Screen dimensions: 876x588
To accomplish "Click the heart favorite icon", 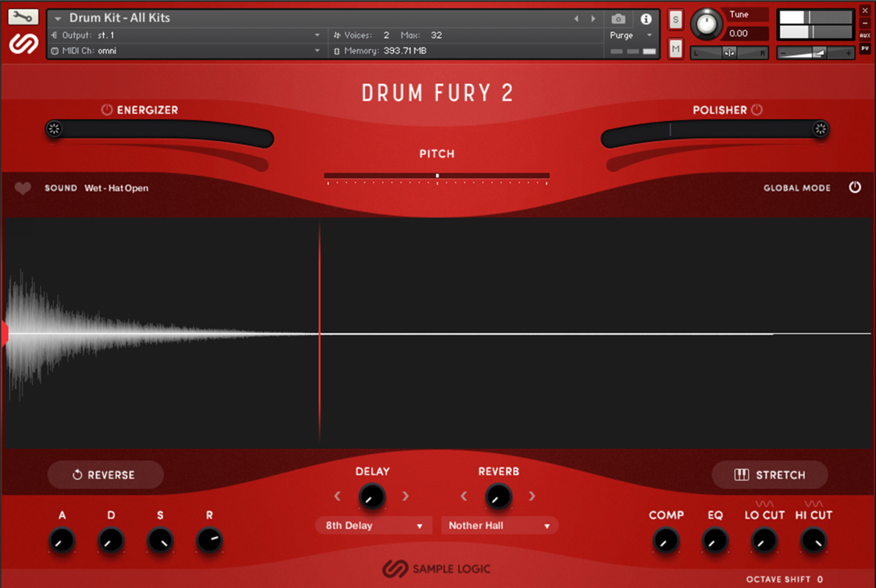I will 22,188.
